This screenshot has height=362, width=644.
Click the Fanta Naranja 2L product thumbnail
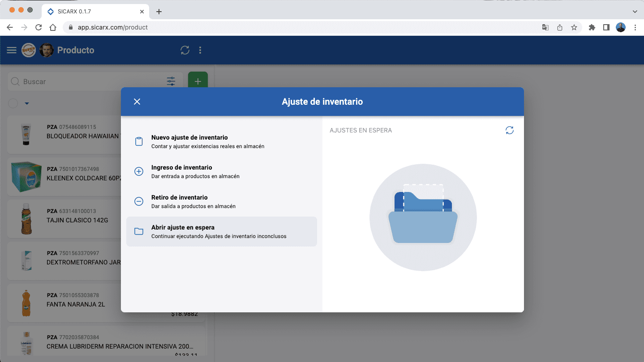tap(26, 302)
